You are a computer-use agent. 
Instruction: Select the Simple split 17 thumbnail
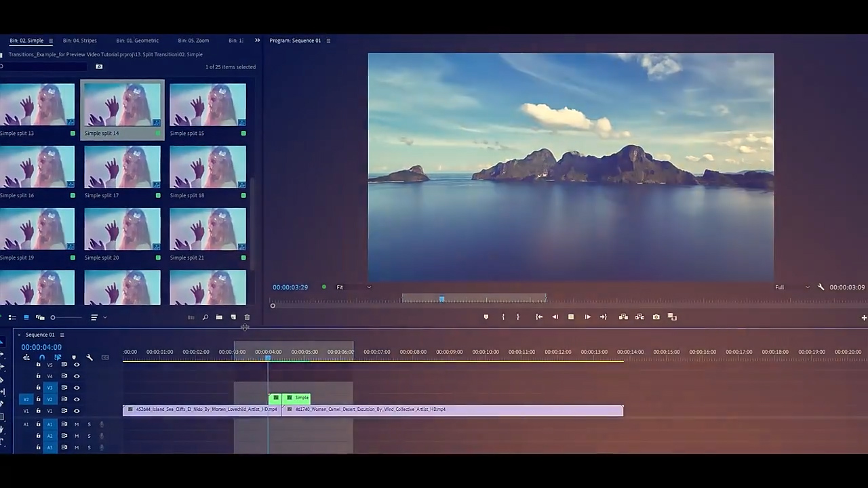122,167
